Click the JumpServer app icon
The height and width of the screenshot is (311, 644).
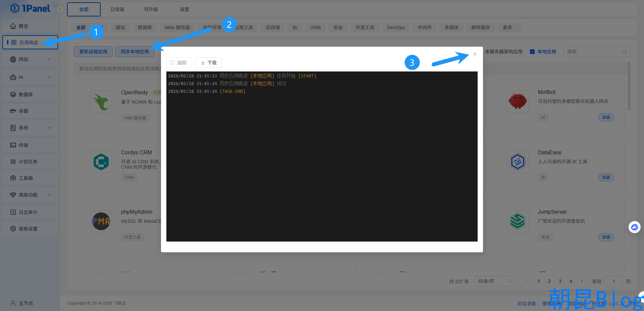pos(518,221)
